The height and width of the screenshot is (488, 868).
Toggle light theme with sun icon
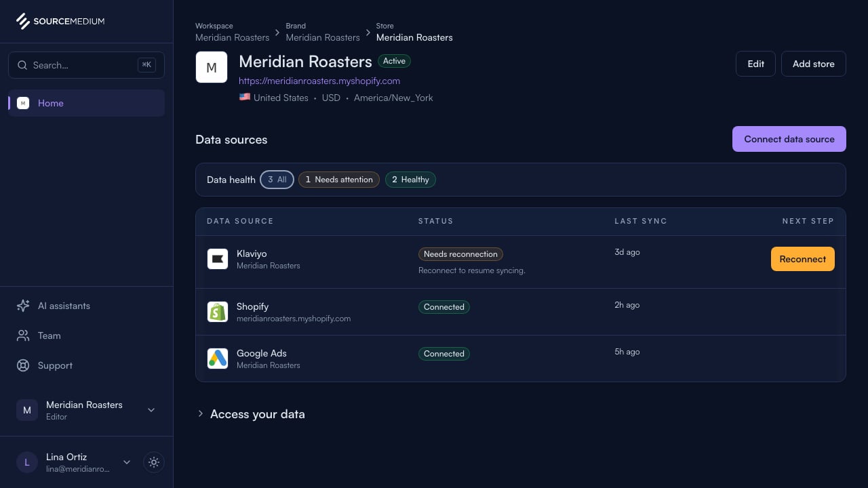click(x=154, y=462)
